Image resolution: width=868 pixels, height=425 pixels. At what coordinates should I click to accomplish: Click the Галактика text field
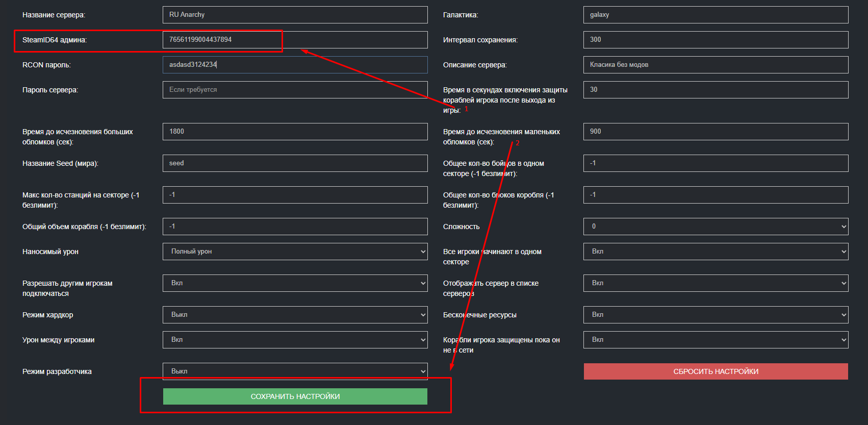coord(716,15)
